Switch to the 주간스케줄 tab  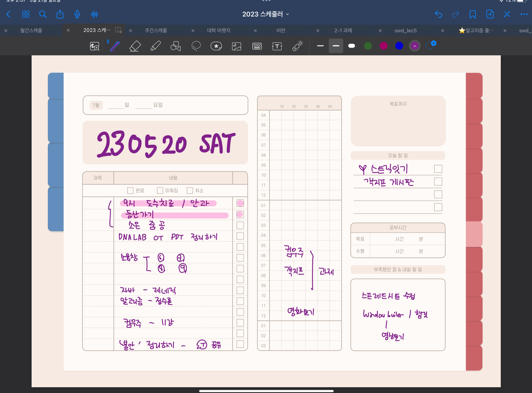coord(156,30)
